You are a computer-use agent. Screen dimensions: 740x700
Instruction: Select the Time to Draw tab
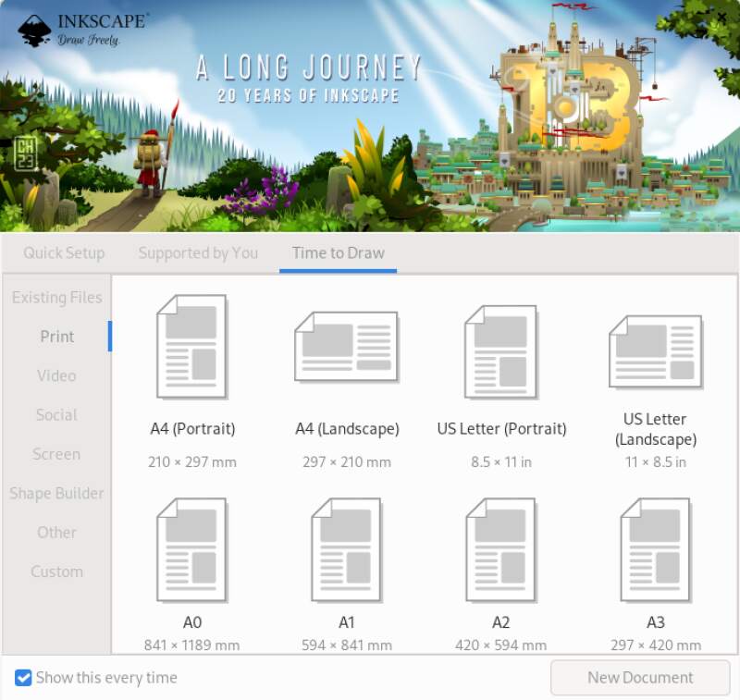(338, 252)
